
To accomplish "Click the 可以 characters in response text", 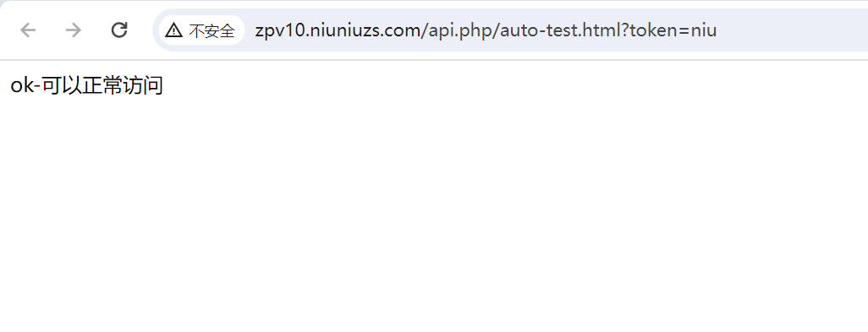I will click(61, 86).
